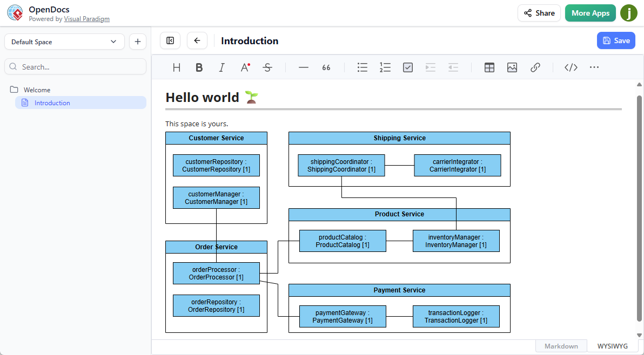
Task: Collapse the sidebar with the panel icon
Action: click(170, 40)
